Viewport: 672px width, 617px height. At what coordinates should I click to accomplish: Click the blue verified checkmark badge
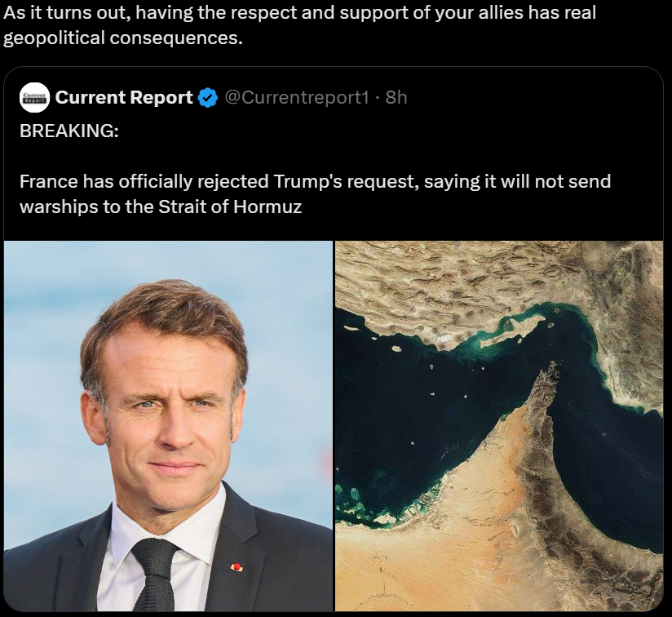click(207, 98)
